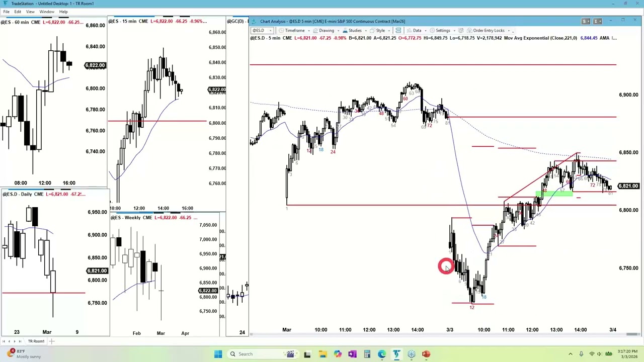The height and width of the screenshot is (362, 644).
Task: Click the TradeStation logo in title bar
Action: (x=5, y=4)
